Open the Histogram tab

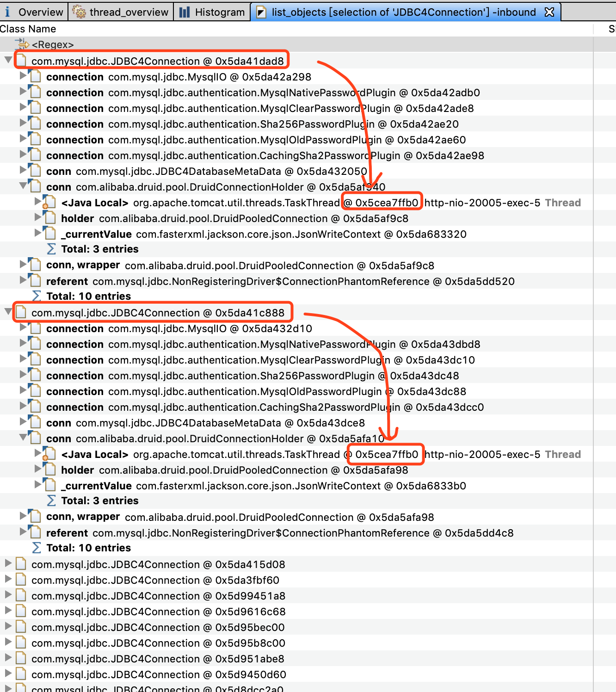(212, 12)
